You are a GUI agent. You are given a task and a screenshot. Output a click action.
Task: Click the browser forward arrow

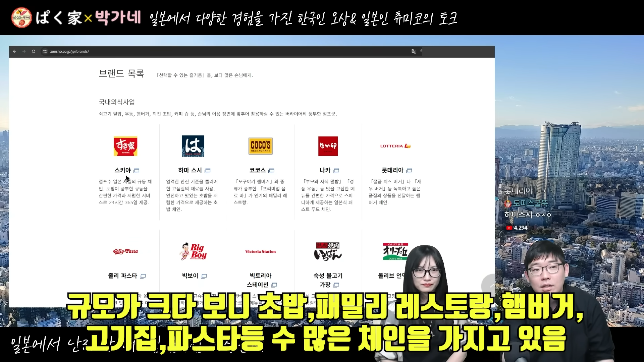pos(24,51)
